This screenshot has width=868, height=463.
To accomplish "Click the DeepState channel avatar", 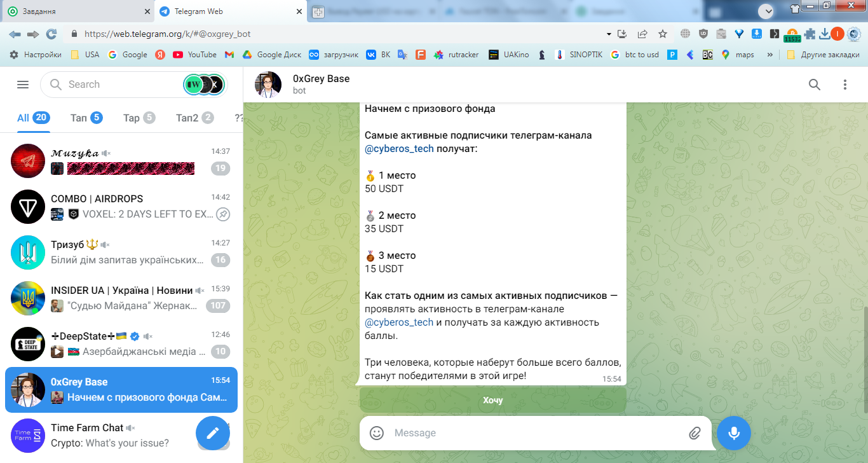I will pyautogui.click(x=28, y=343).
